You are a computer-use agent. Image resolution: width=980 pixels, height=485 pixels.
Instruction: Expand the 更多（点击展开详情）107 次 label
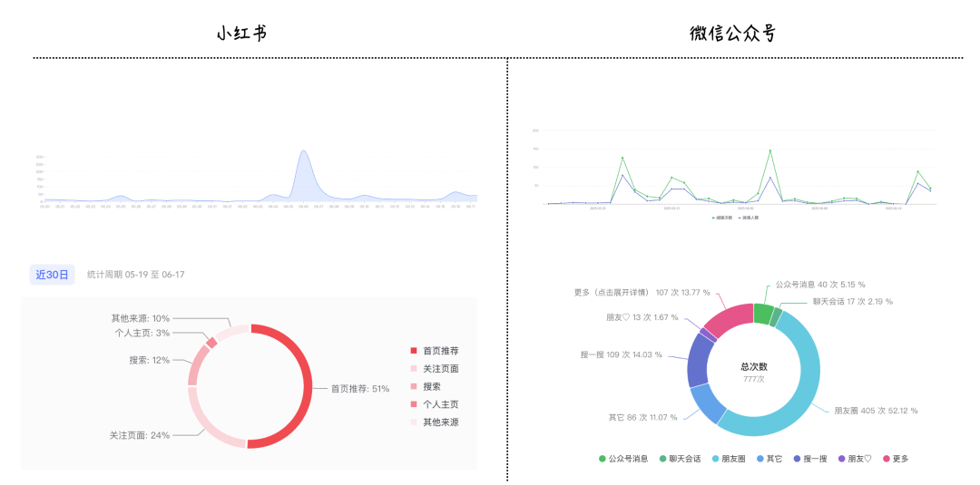[x=642, y=292]
